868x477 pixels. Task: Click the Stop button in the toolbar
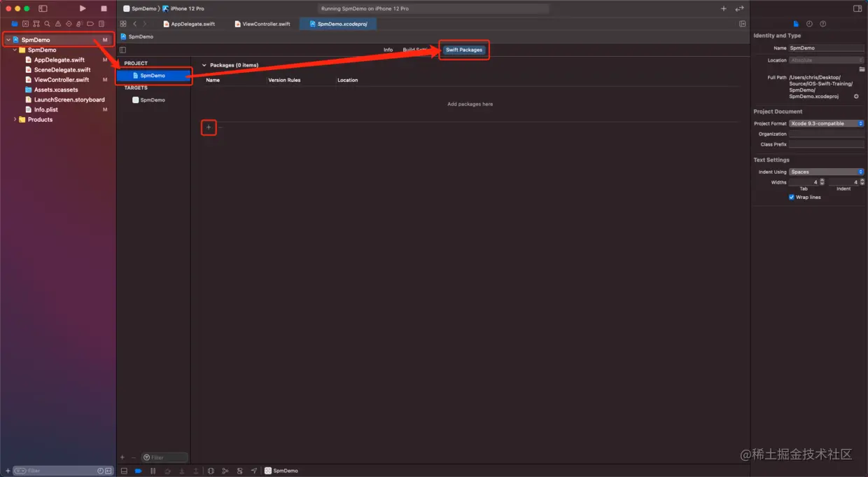102,8
